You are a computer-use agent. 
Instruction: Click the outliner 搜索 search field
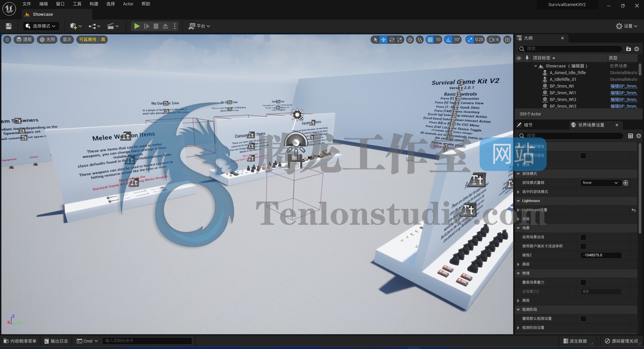pyautogui.click(x=570, y=49)
